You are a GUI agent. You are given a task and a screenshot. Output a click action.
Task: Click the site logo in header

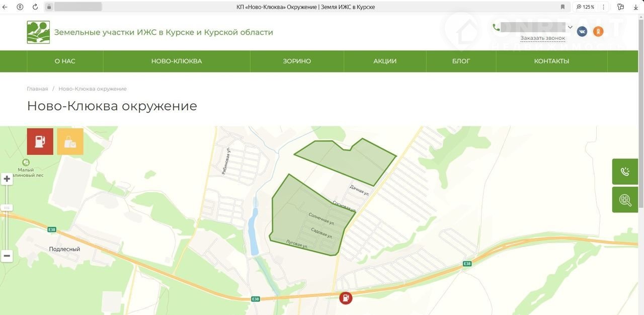click(x=38, y=32)
